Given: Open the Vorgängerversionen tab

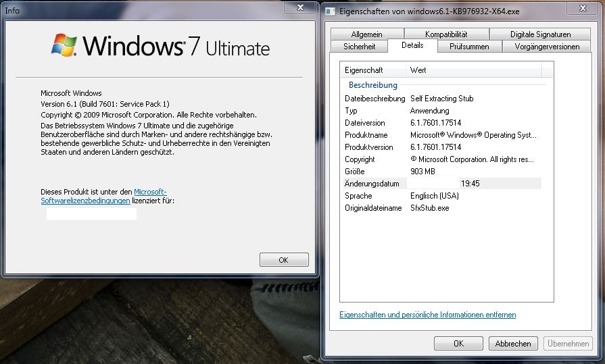Looking at the screenshot, I should click(x=547, y=47).
